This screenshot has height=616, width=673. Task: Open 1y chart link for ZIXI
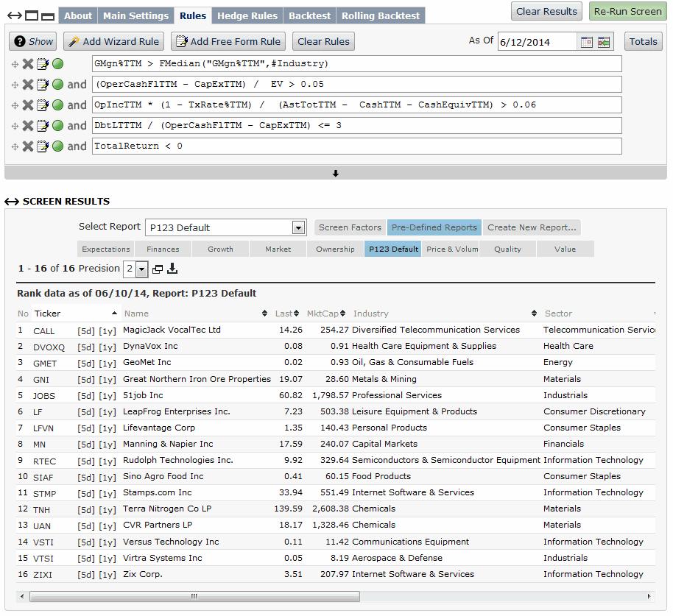pyautogui.click(x=108, y=575)
